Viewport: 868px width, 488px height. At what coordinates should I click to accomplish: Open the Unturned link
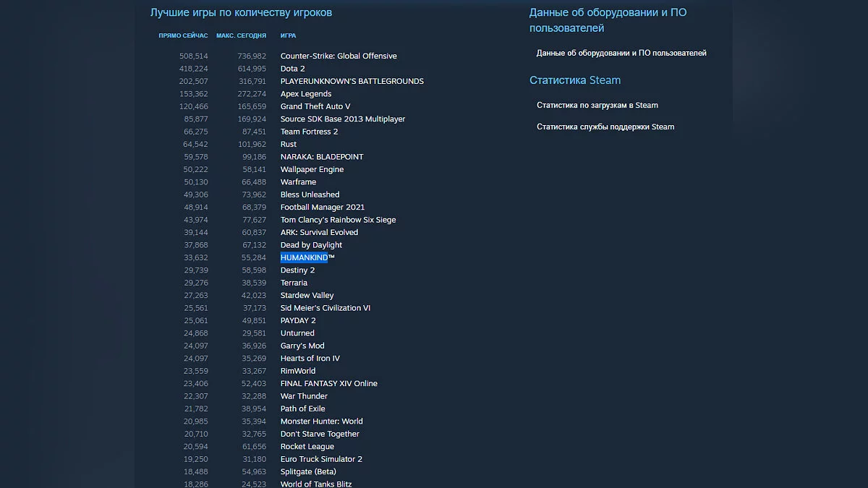[297, 333]
